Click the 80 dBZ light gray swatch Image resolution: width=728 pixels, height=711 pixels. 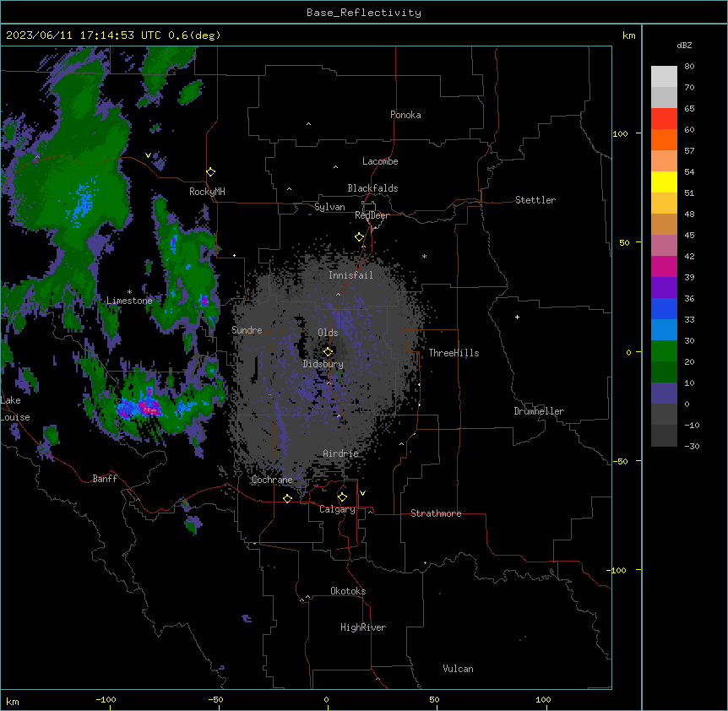click(664, 77)
